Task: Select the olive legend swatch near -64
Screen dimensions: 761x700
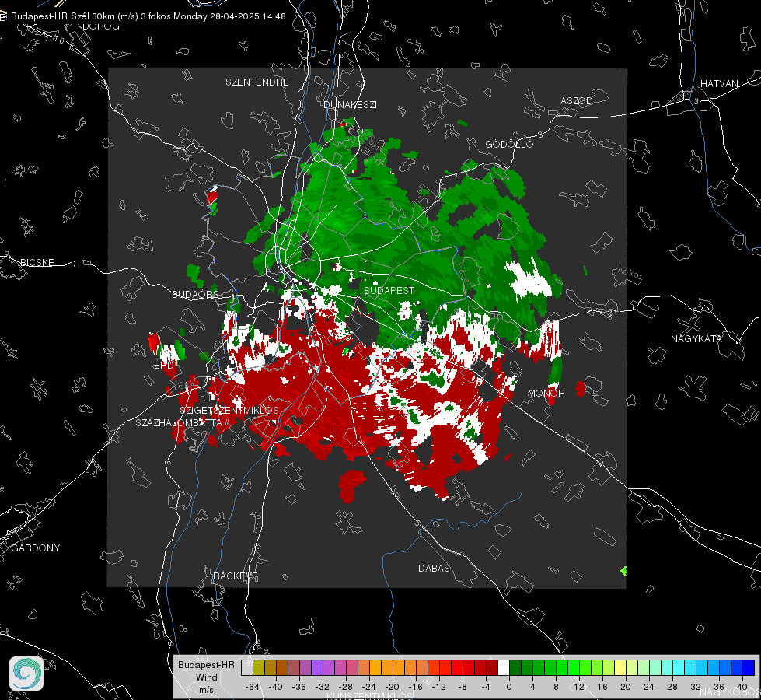Action: click(259, 668)
